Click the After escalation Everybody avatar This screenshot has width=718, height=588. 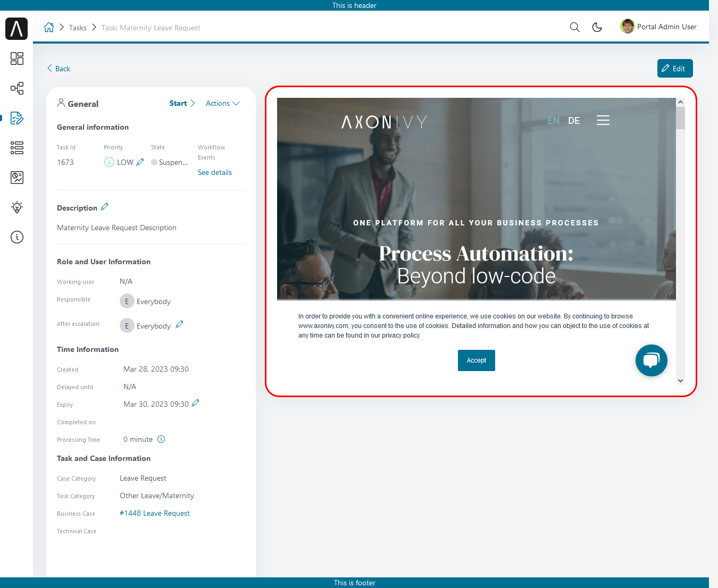pos(127,325)
